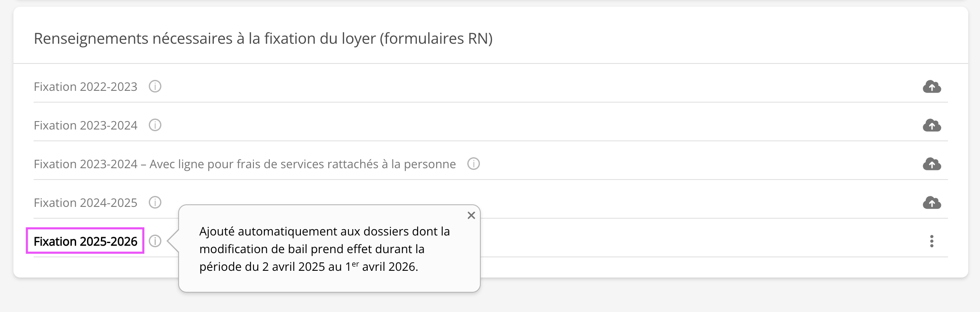Open Fixation 2023-2024 avec ligne pour frais label
The height and width of the screenshot is (312, 980).
[245, 164]
